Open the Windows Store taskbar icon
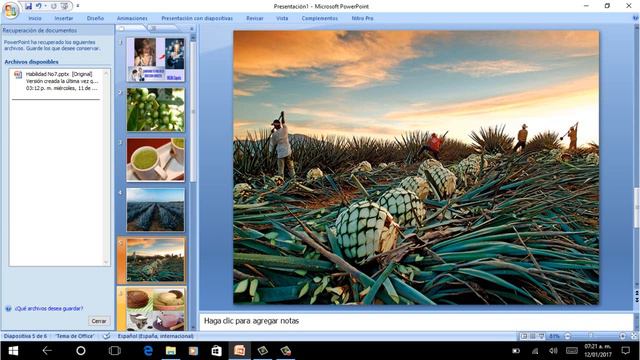640x360 pixels. click(x=216, y=351)
